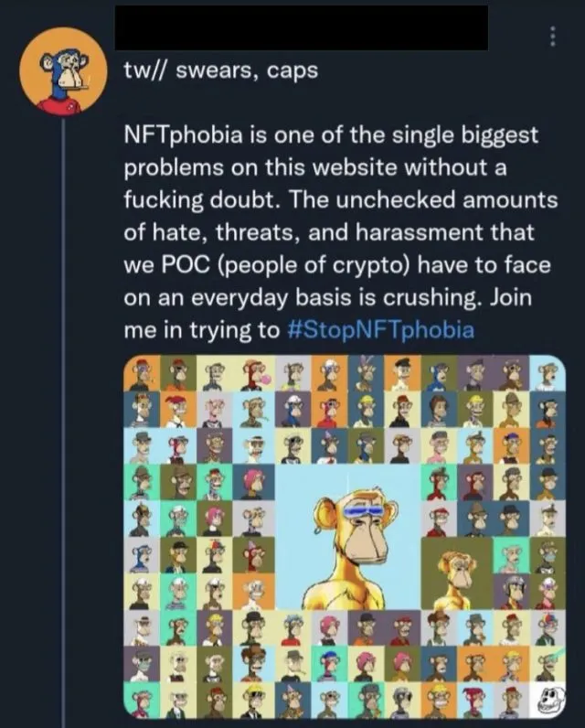The image size is (585, 728).
Task: Click the redacted username bar
Action: [x=302, y=27]
